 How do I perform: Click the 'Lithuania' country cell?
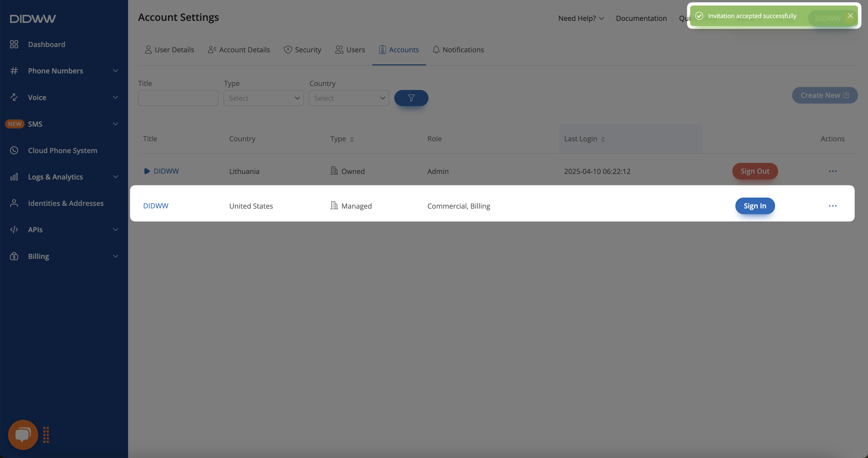pos(244,171)
